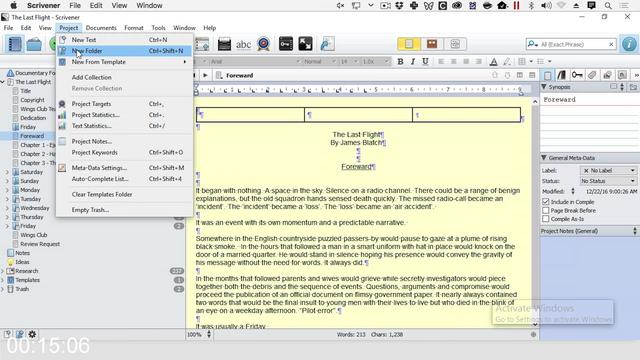Expand the Monday folder in binder
Image resolution: width=640 pixels, height=360 pixels.
click(x=7, y=190)
